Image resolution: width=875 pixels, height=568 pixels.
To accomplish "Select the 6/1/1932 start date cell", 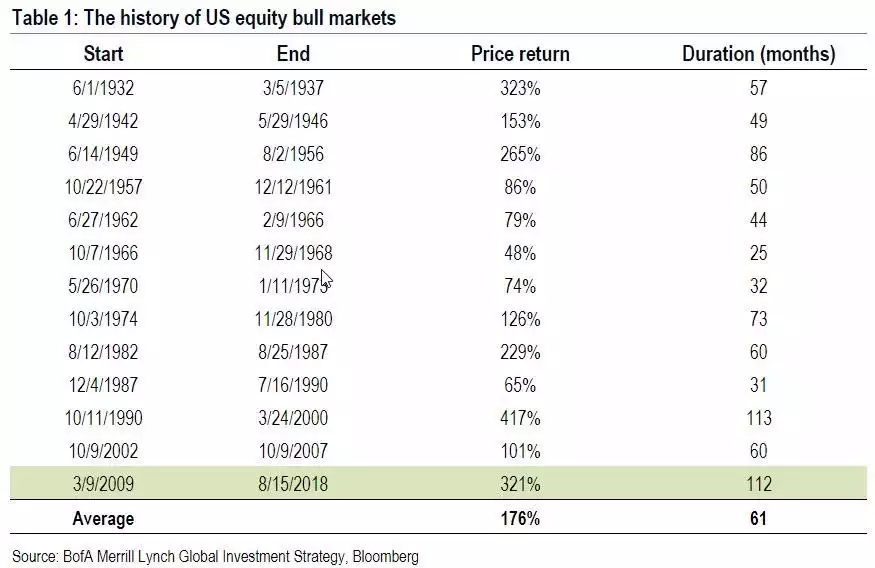I will coord(103,88).
